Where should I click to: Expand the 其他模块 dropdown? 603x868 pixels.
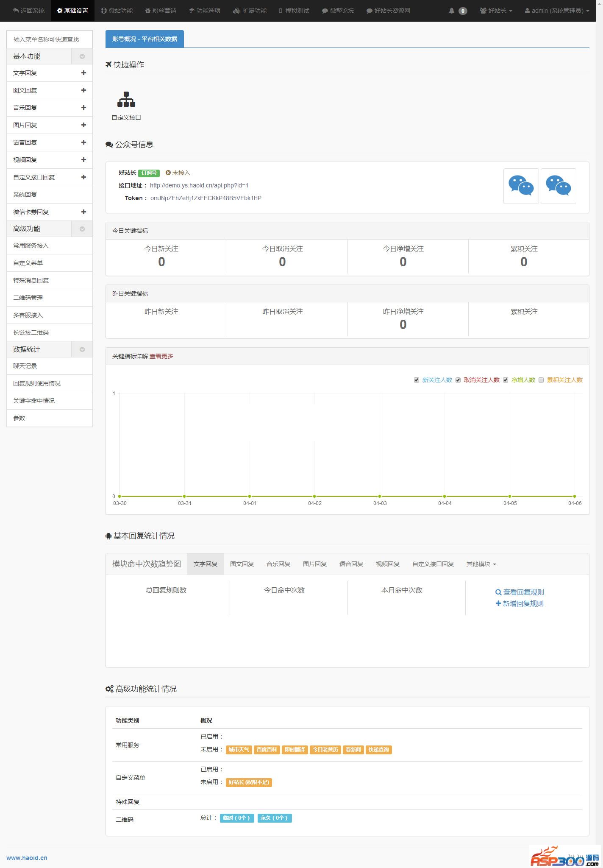point(481,564)
